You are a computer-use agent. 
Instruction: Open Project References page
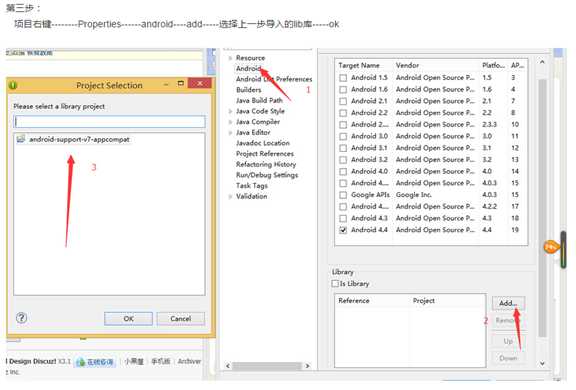coord(265,154)
